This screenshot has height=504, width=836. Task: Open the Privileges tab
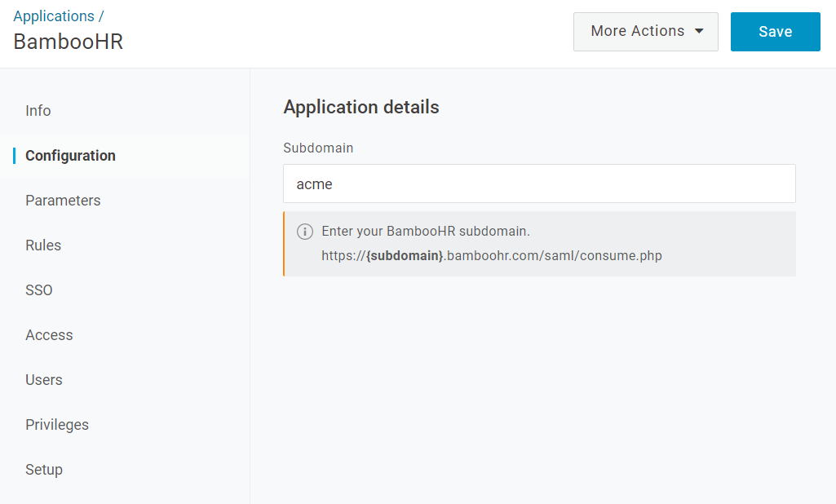point(57,425)
